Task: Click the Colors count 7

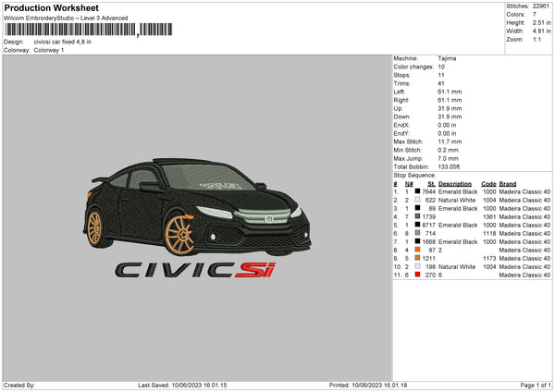Action: 535,15
